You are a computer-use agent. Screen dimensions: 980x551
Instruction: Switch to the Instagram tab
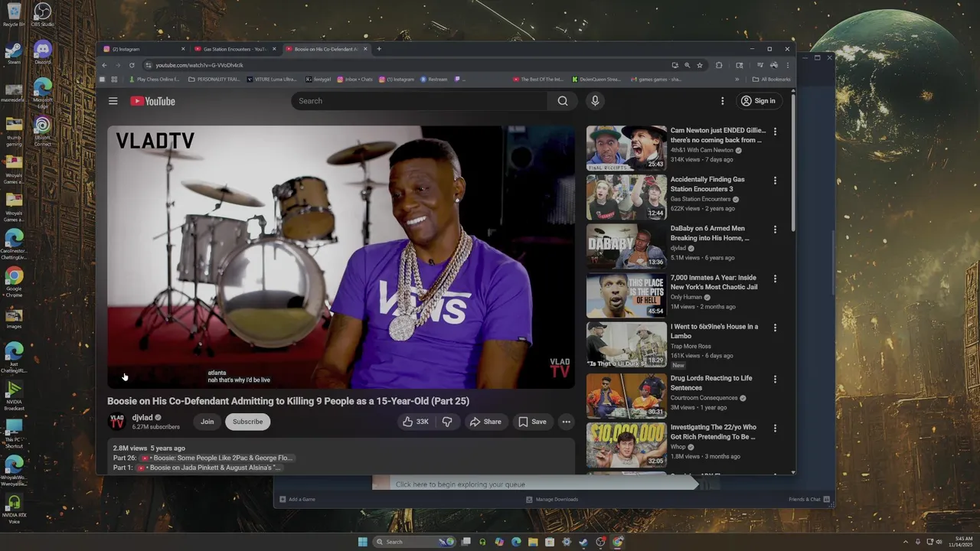(x=142, y=49)
